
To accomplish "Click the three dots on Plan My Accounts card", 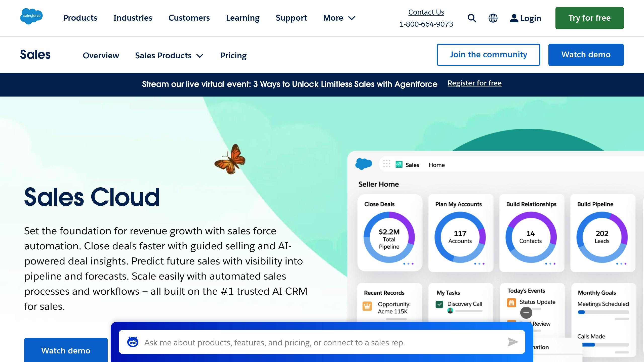I will coord(479,264).
